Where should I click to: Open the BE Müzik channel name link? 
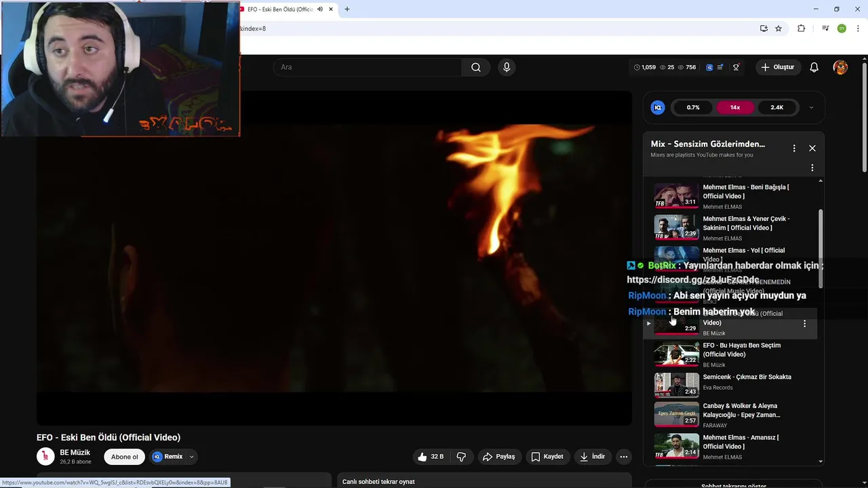coord(75,453)
